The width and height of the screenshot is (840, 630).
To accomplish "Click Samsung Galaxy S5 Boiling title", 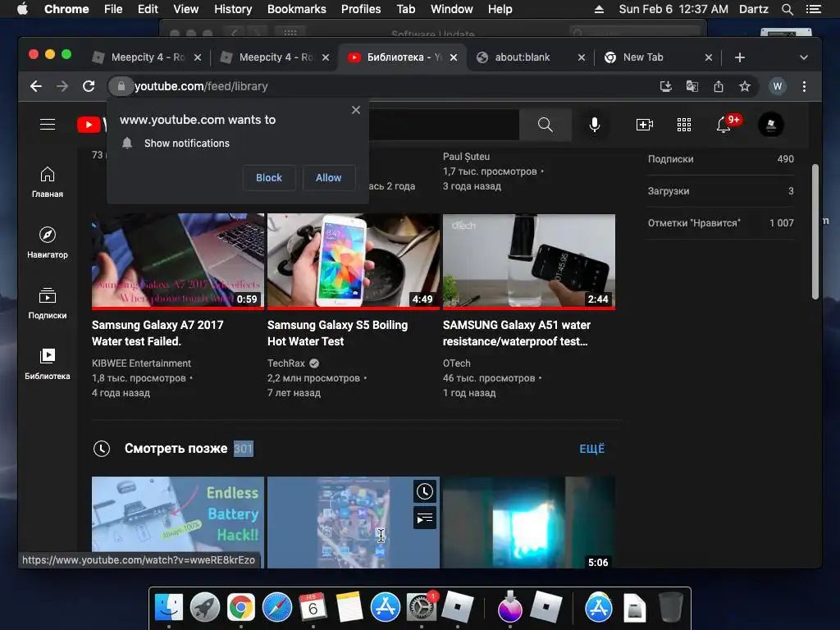I will [x=337, y=333].
